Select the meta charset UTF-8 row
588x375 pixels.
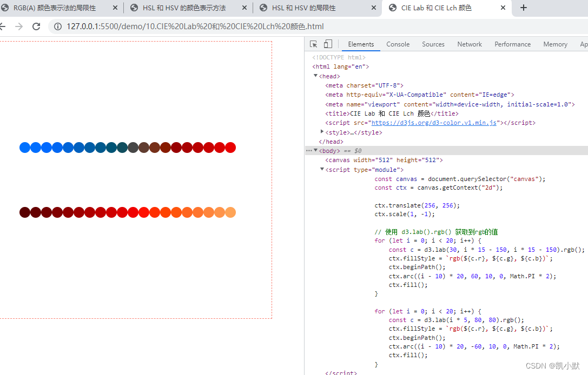364,85
